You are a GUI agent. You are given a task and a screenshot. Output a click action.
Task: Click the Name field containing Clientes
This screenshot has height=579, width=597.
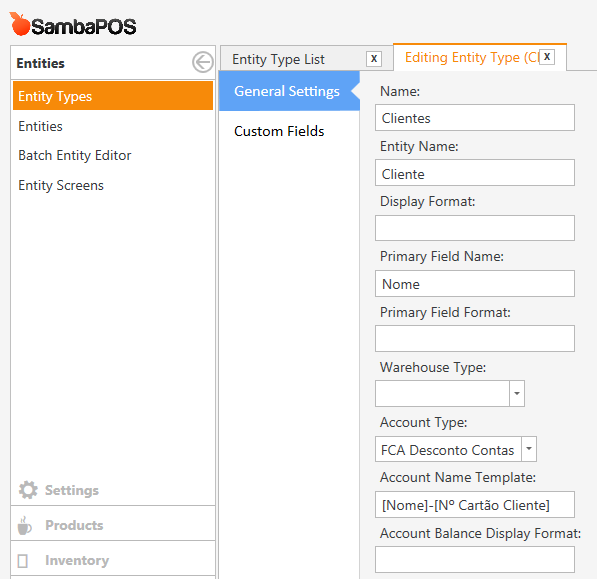[x=475, y=118]
